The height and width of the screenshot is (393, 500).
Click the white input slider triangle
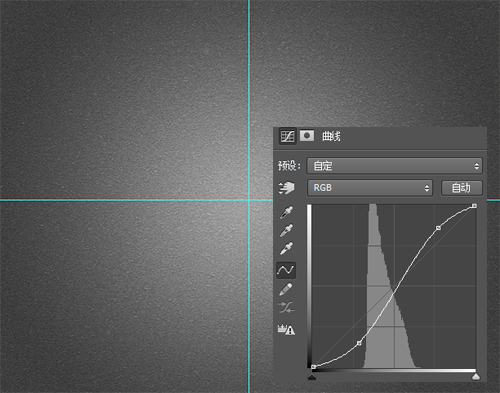coord(476,377)
